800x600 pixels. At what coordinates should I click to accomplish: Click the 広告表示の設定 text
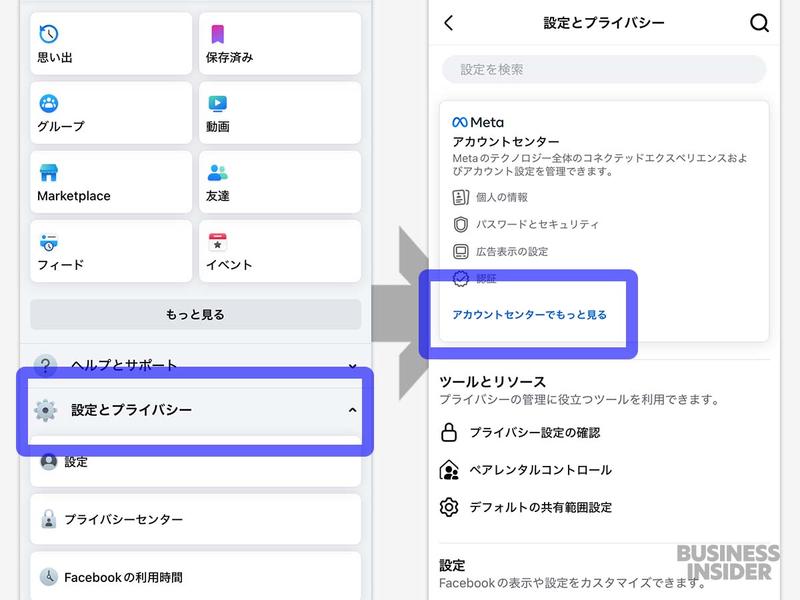512,252
